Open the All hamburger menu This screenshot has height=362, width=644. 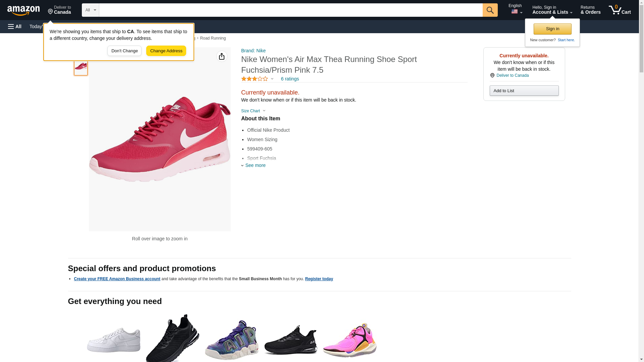[x=15, y=26]
